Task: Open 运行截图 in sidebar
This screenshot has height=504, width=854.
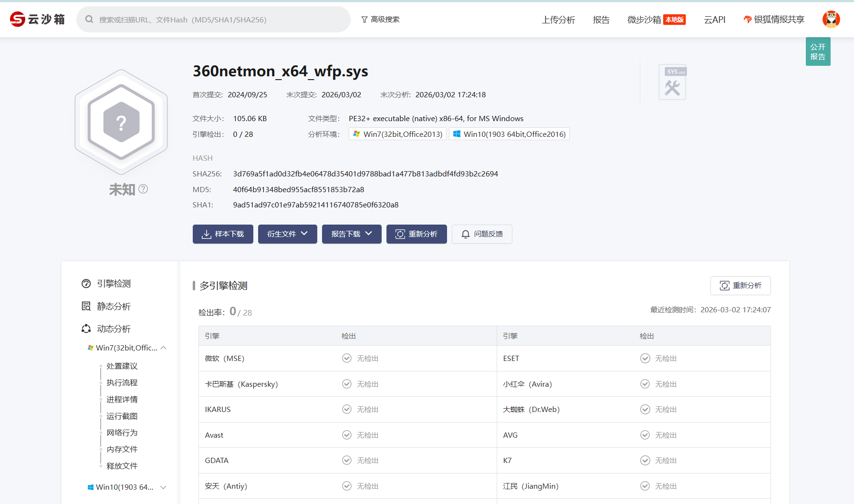Action: pyautogui.click(x=122, y=416)
